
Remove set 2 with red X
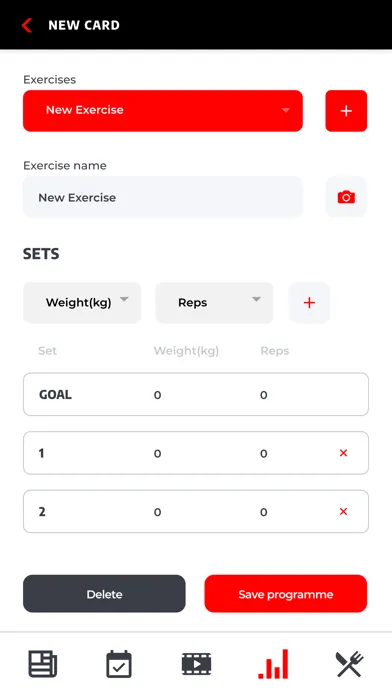tap(343, 511)
